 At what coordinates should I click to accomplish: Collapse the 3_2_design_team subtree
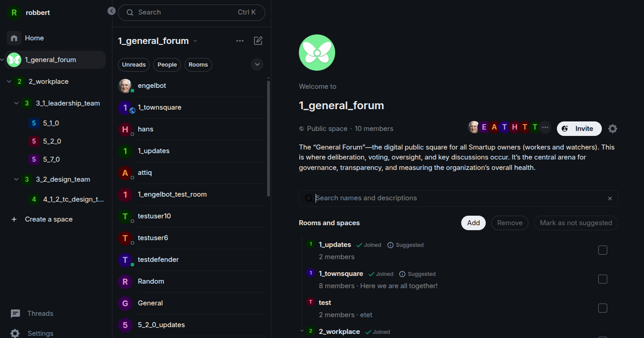(16, 179)
